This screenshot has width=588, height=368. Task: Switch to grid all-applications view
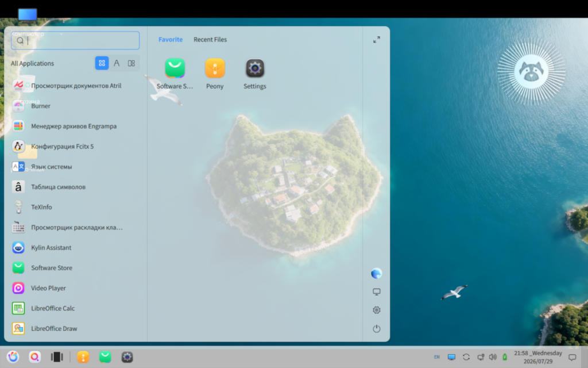coord(102,63)
